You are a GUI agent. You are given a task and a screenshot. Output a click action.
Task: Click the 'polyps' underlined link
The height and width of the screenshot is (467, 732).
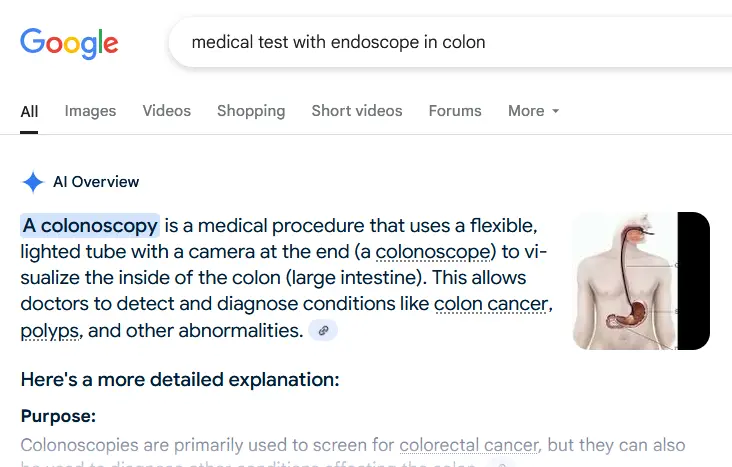(x=50, y=330)
